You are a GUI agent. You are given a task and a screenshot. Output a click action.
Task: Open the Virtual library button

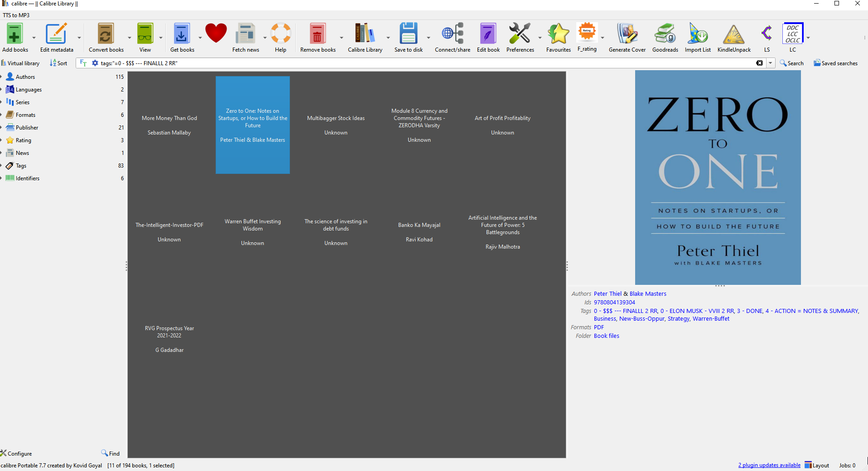point(20,63)
